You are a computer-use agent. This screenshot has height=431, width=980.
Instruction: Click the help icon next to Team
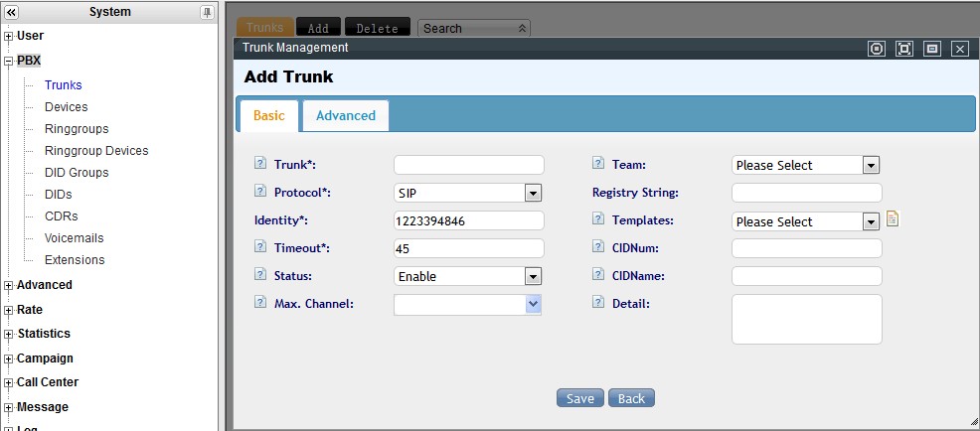click(599, 164)
